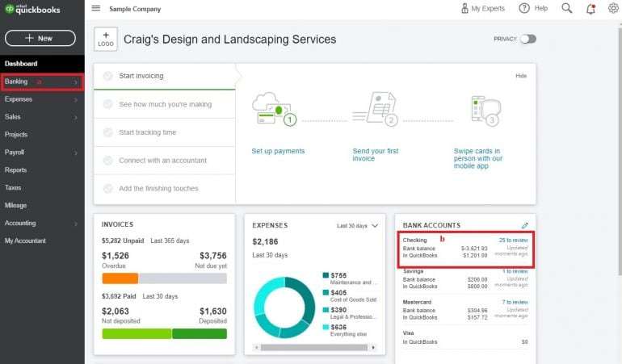Click the Swipe cards mobile app illustration
This screenshot has width=622, height=364.
pyautogui.click(x=485, y=111)
